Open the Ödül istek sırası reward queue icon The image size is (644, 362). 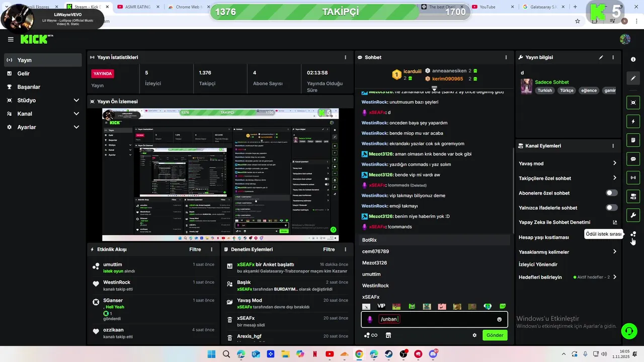pos(633,234)
